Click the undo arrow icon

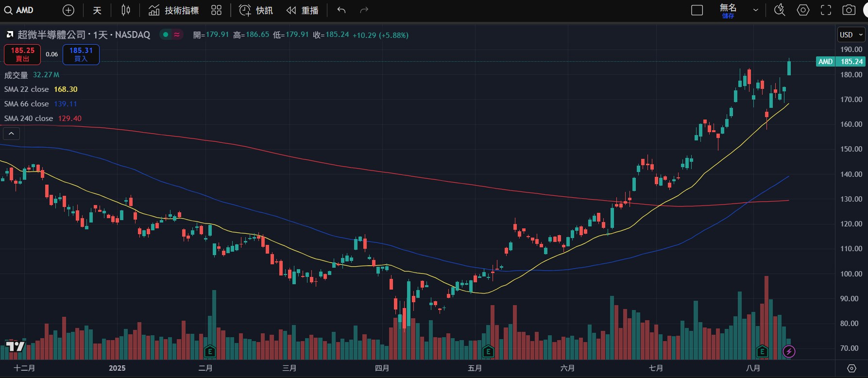(341, 10)
